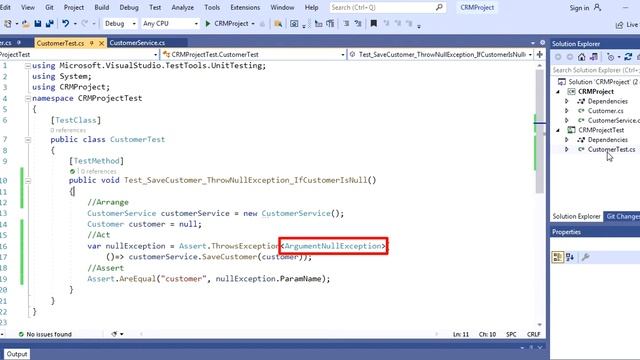Screen dimensions: 640x360
Task: Click the SPC indentation indicator
Action: pyautogui.click(x=511, y=334)
